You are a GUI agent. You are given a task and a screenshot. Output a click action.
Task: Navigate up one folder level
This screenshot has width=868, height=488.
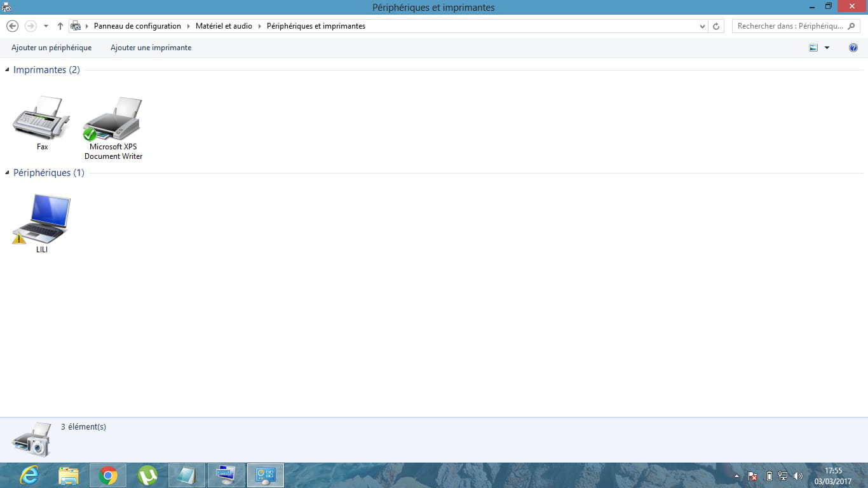(60, 26)
